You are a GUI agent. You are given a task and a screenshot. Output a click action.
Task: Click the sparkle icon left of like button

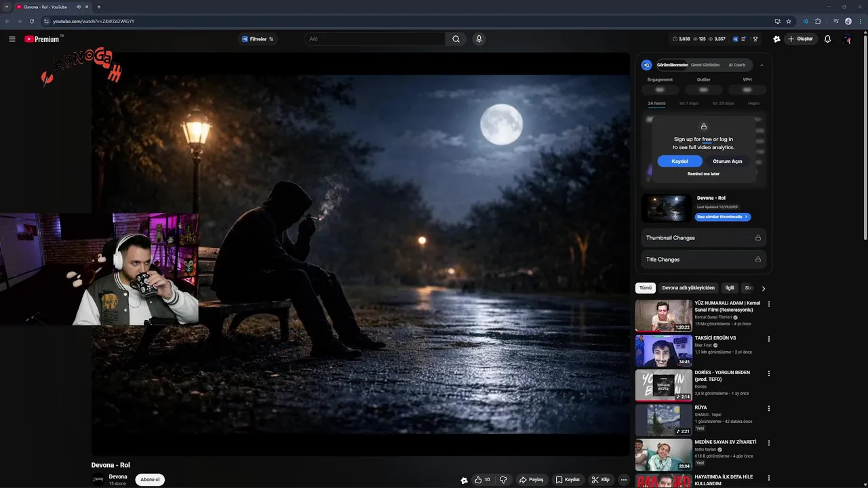pyautogui.click(x=464, y=480)
